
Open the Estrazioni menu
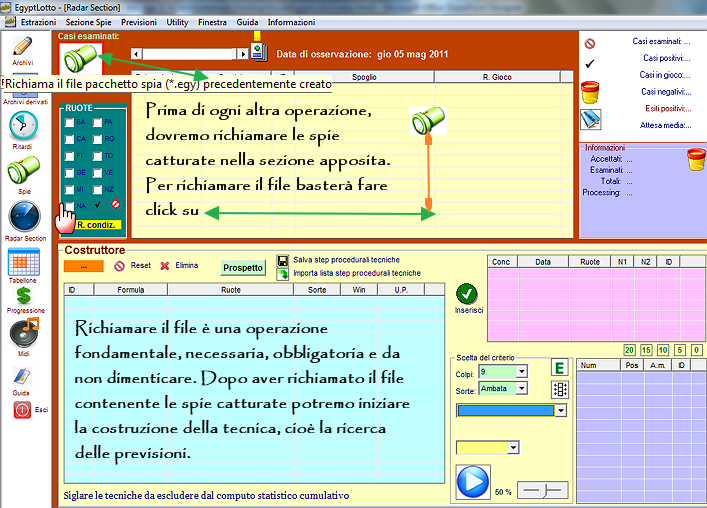click(x=38, y=23)
